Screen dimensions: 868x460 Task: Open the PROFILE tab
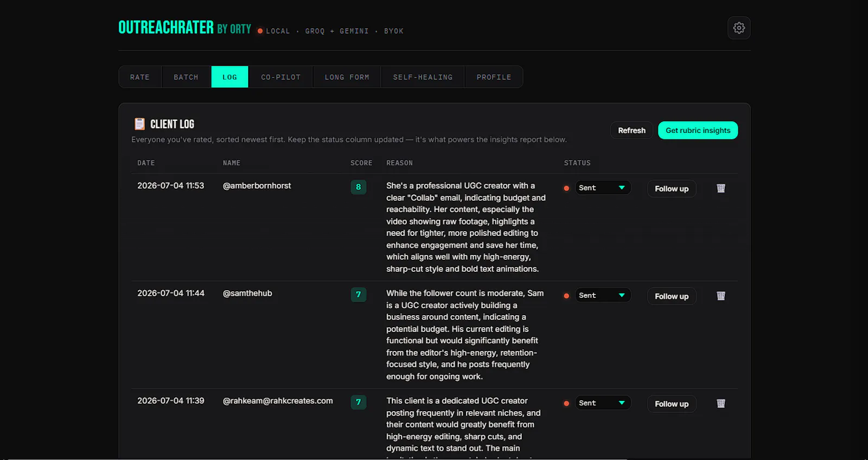494,77
